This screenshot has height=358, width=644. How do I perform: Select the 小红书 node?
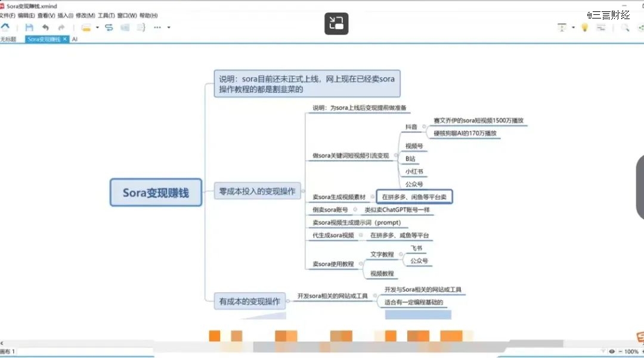414,171
